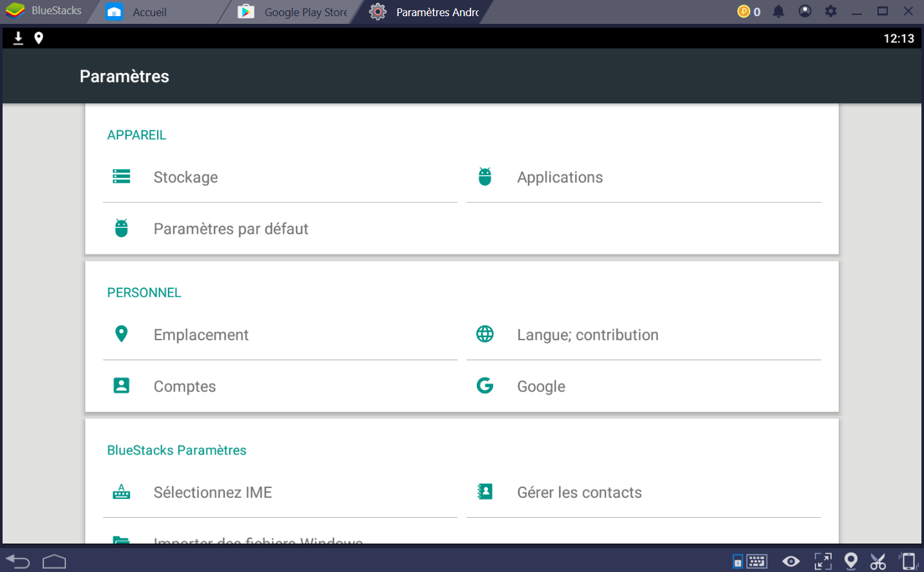Open the Stockage storage icon
The height and width of the screenshot is (572, 924).
121,176
